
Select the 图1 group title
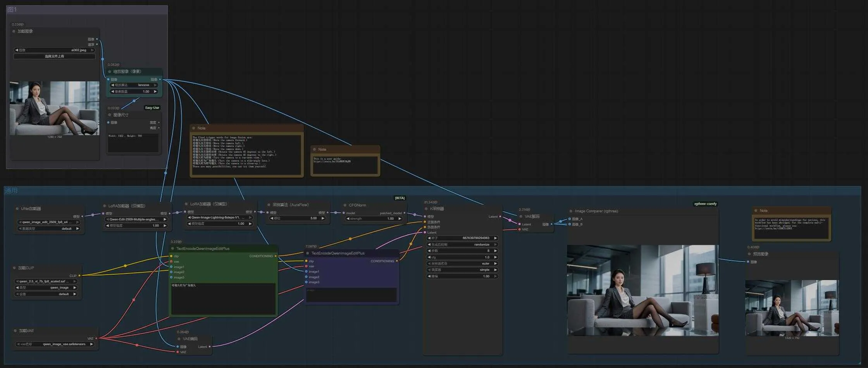pyautogui.click(x=12, y=9)
